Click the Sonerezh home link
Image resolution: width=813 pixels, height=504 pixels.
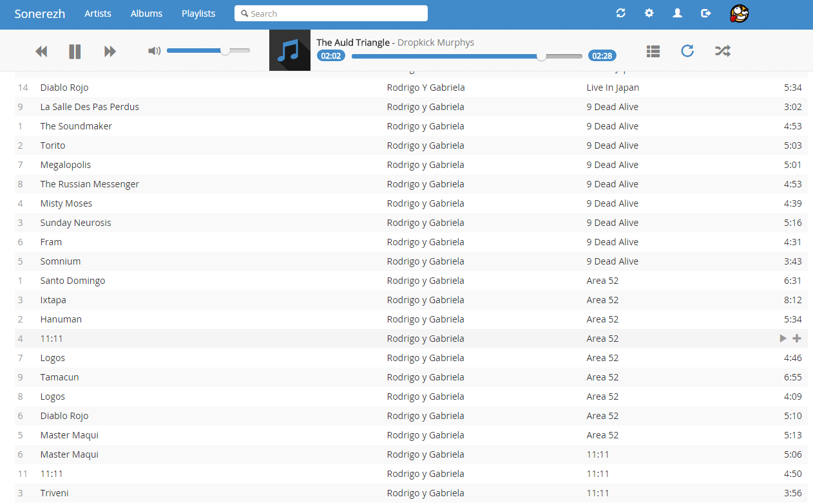(40, 14)
